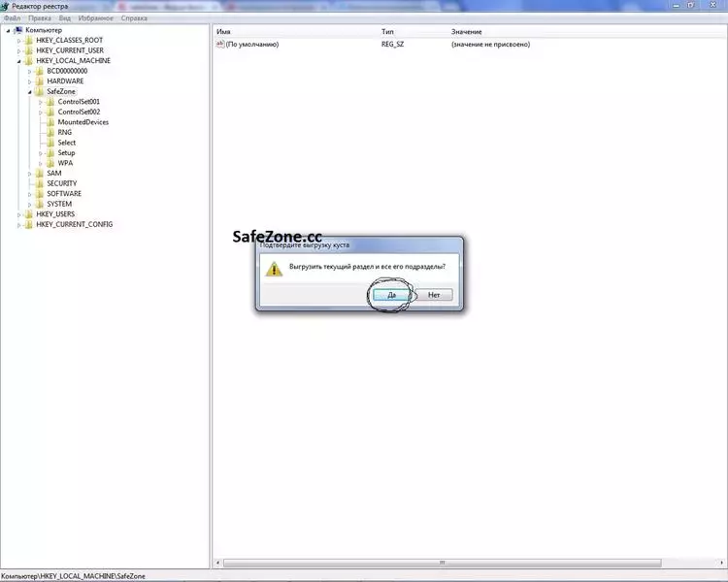Click HKEY_CURRENT_USER folder icon
Viewport: 728px width, 582px height.
(29, 50)
